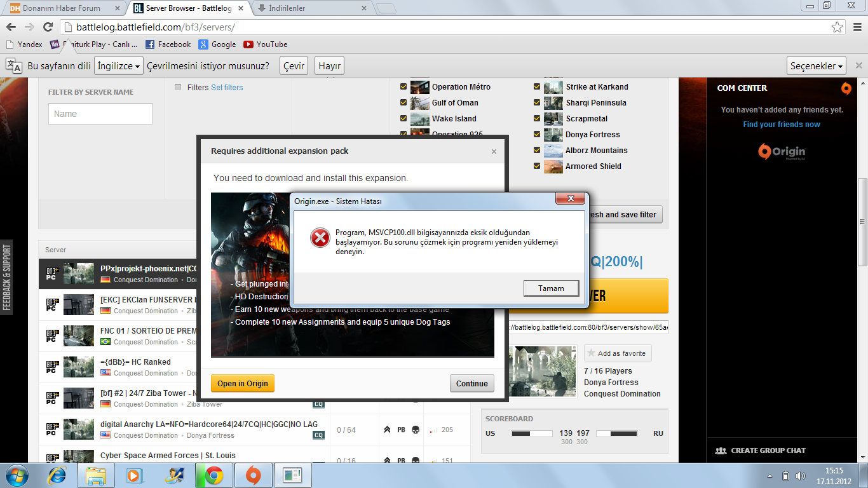Screen dimensions: 868x488
Task: Switch to Server Browser Battlelog tab
Action: tap(188, 8)
